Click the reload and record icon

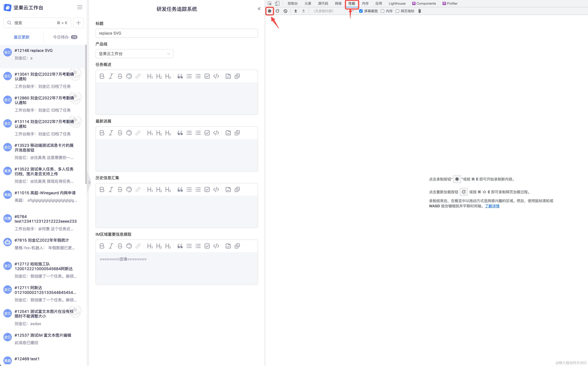[277, 11]
